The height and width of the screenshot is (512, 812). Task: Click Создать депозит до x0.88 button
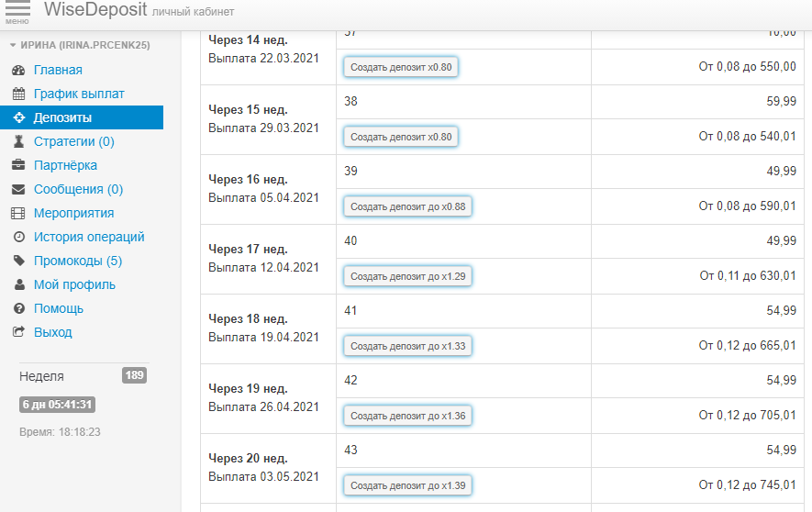click(407, 206)
